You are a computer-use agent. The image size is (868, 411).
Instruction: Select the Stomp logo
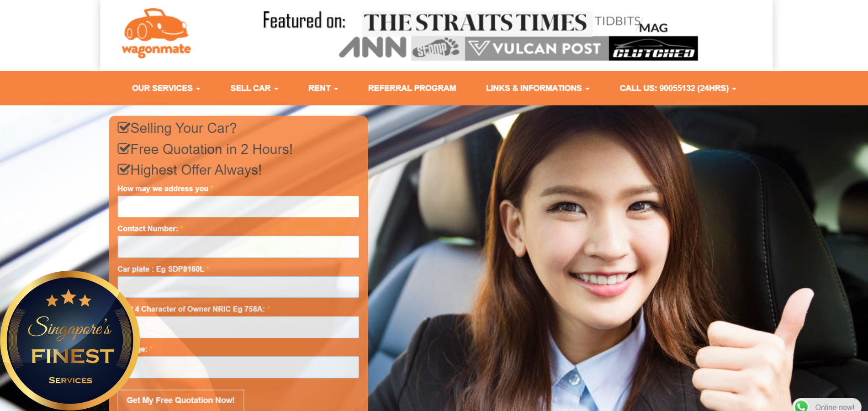click(x=436, y=48)
